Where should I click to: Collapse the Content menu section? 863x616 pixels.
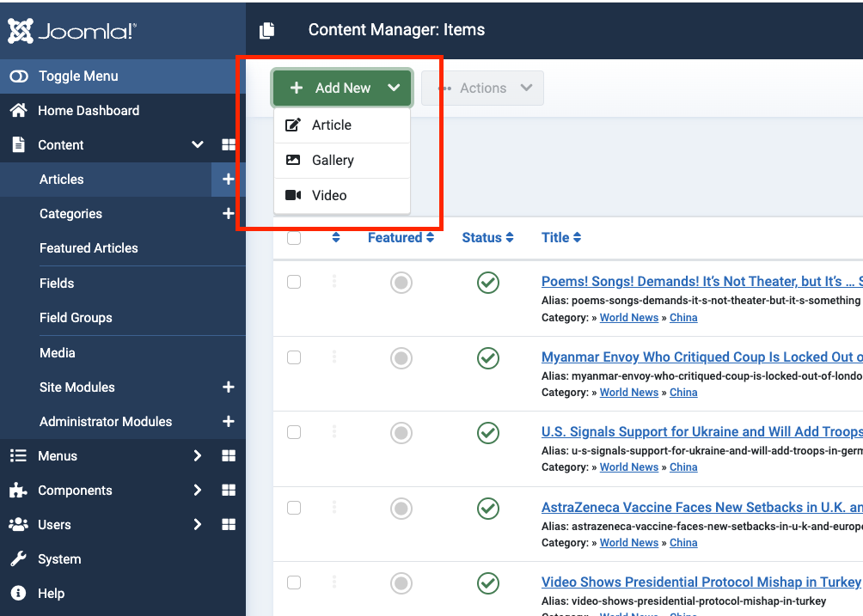click(197, 145)
